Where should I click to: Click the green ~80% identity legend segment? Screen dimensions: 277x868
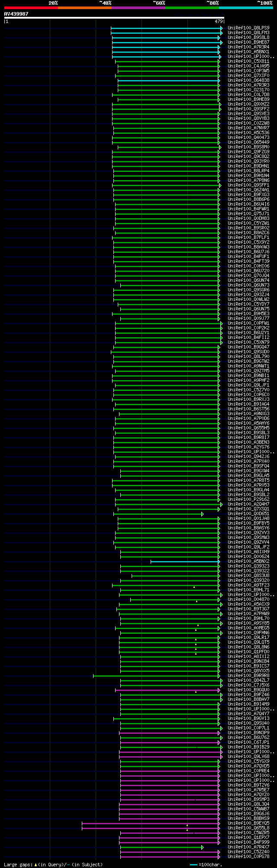(x=192, y=8)
